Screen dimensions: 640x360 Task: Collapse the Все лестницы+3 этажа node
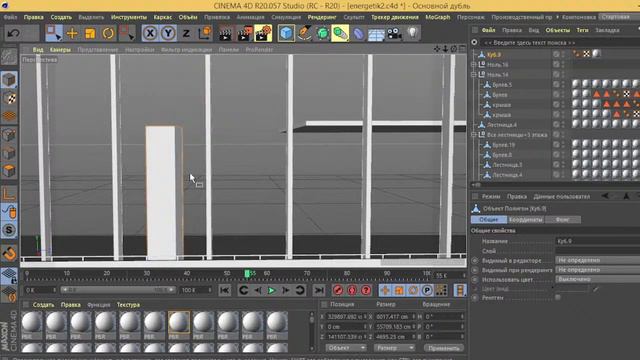pyautogui.click(x=473, y=134)
